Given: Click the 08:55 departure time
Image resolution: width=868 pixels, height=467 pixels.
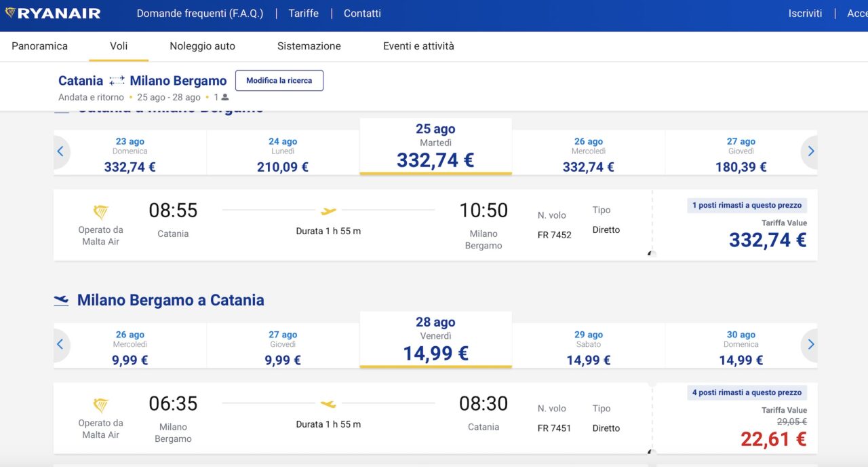Looking at the screenshot, I should click(x=173, y=210).
